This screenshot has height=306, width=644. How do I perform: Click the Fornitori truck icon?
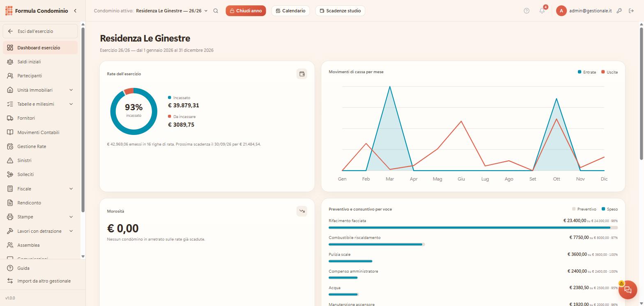pyautogui.click(x=10, y=118)
